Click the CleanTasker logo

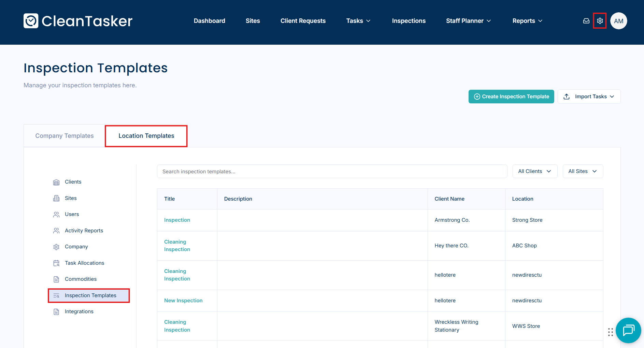coord(78,21)
